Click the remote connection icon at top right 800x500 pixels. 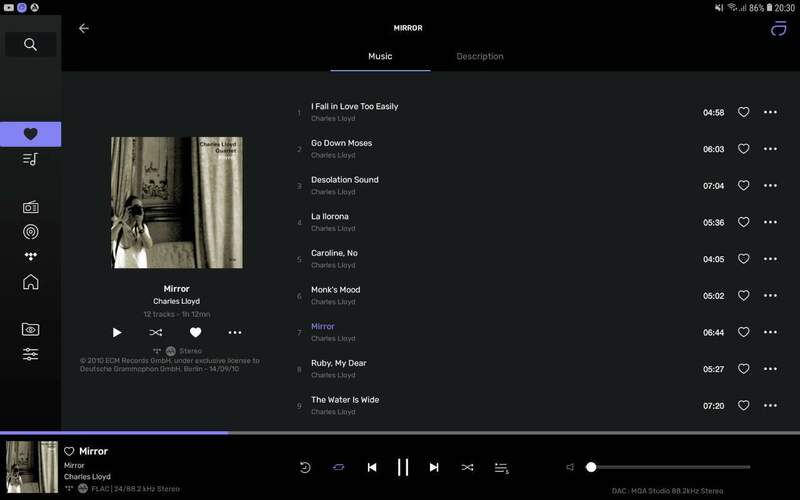tap(778, 29)
